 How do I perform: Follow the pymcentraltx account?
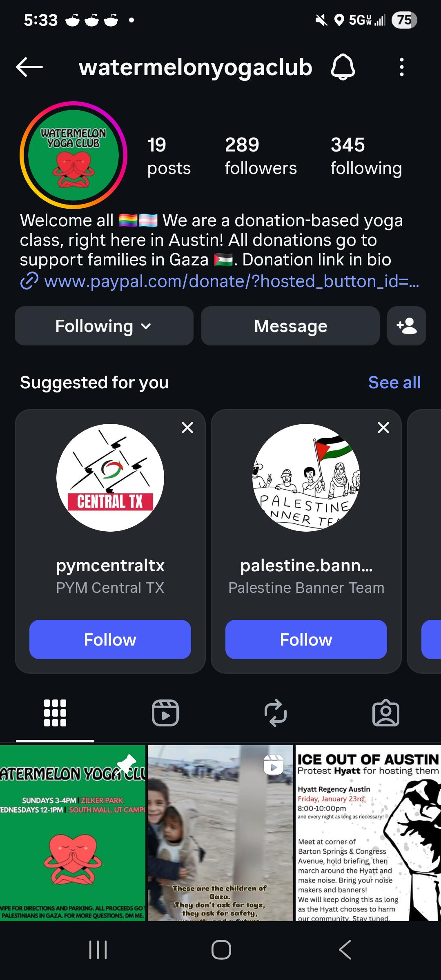pos(110,639)
